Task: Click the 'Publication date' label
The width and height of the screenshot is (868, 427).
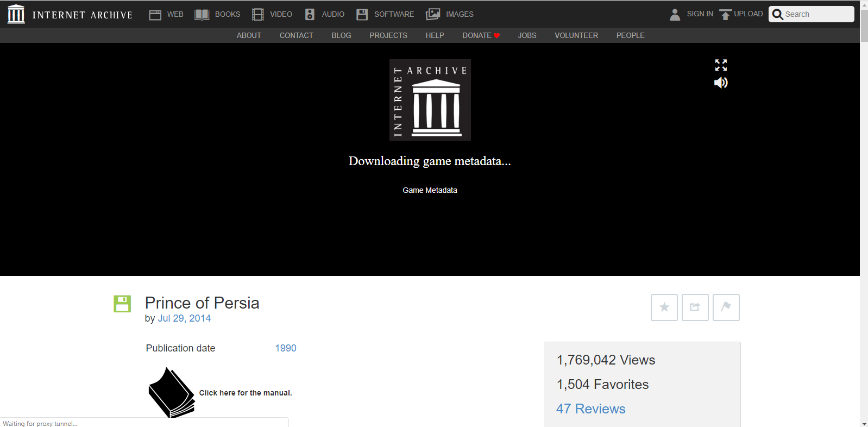Action: [180, 348]
